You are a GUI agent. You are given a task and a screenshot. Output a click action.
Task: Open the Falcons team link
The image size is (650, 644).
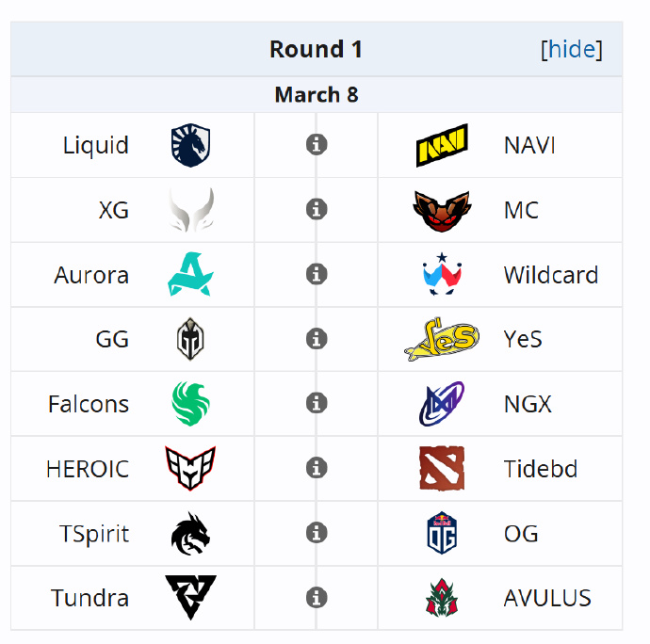[x=89, y=404]
